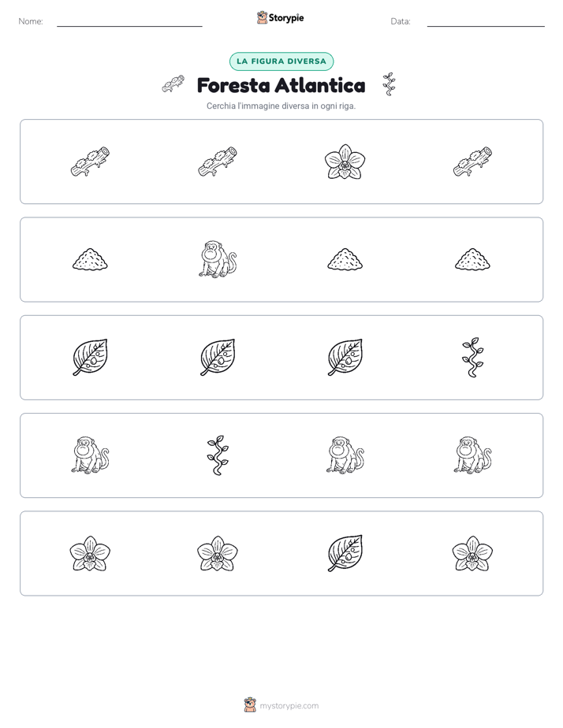Click the Storypie logo at the top
The height and width of the screenshot is (728, 563).
(x=281, y=17)
